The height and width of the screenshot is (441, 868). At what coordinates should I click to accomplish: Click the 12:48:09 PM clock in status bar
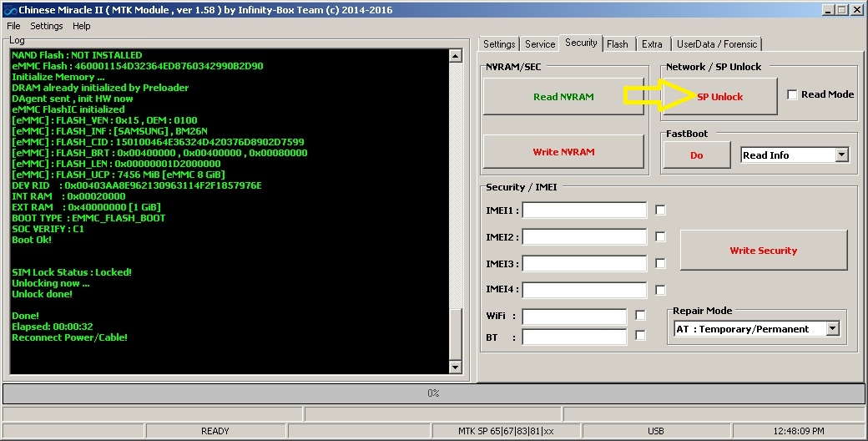(x=799, y=431)
